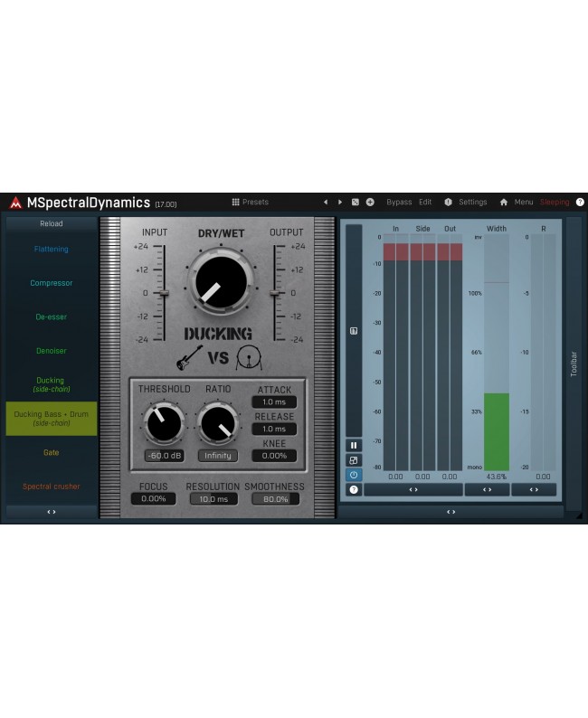
Task: Click the Output gain slider handle
Action: click(275, 293)
